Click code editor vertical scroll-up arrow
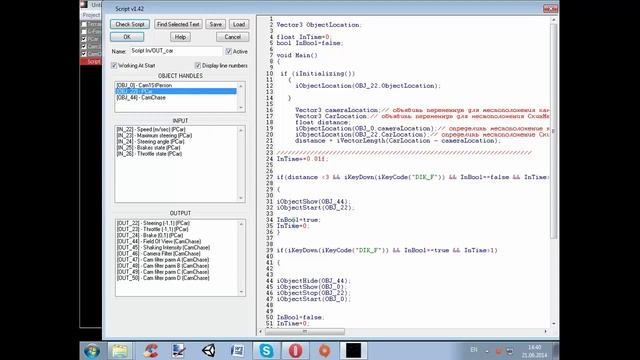This screenshot has width=640, height=360. click(554, 20)
